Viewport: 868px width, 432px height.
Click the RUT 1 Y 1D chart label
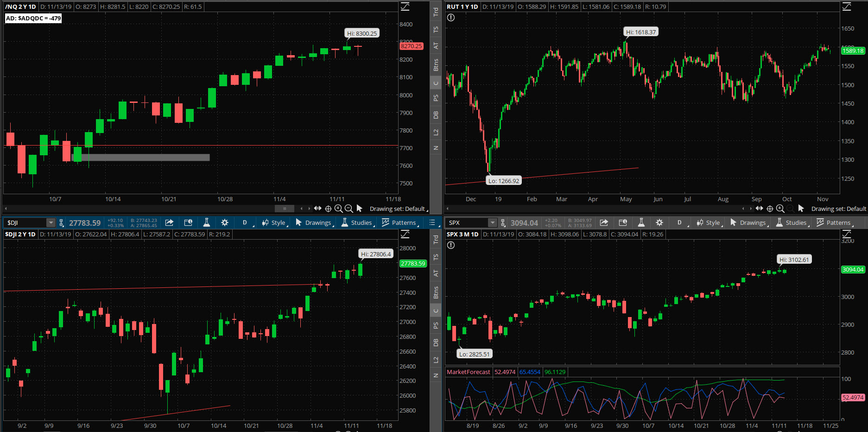462,7
